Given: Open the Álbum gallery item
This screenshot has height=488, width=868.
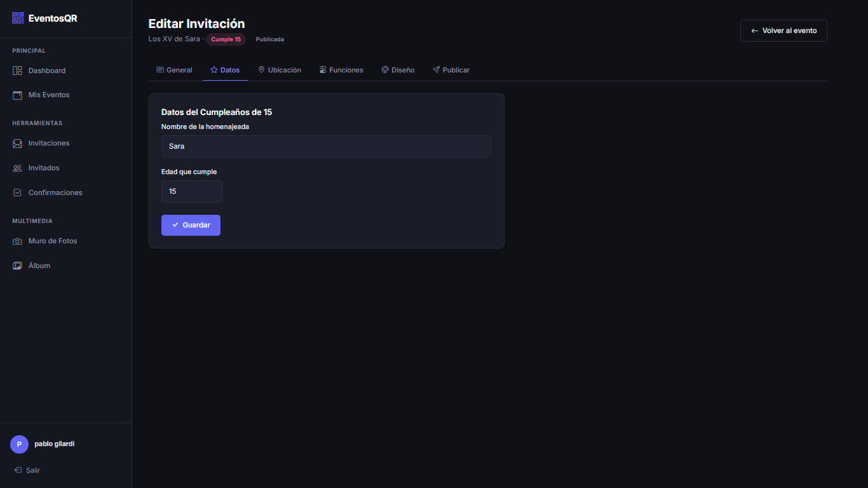Looking at the screenshot, I should [x=39, y=266].
